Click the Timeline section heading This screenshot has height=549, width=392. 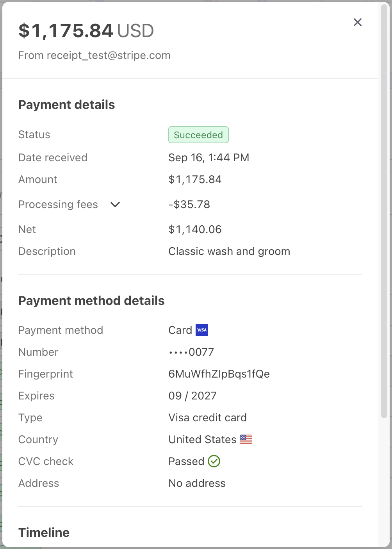click(x=44, y=533)
